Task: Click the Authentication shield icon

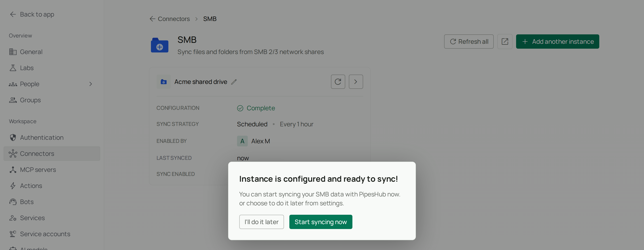Action: pos(13,137)
